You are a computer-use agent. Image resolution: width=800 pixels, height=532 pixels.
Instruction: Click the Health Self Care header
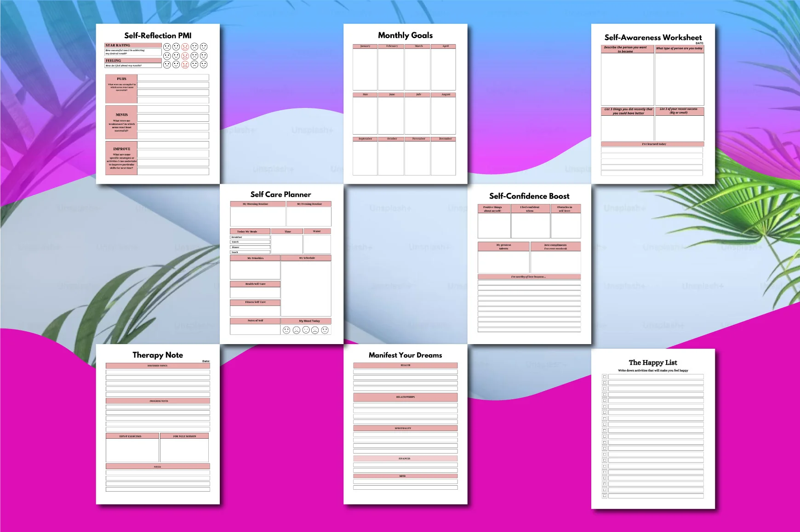[255, 284]
